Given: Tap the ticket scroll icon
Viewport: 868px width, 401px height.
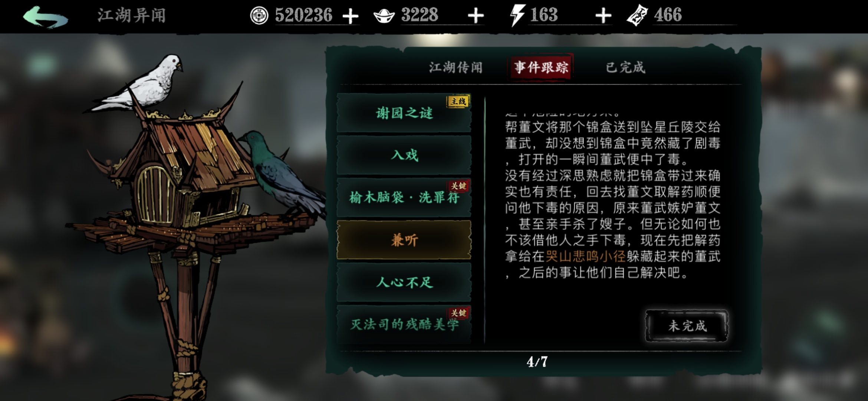Looking at the screenshot, I should click(x=637, y=16).
